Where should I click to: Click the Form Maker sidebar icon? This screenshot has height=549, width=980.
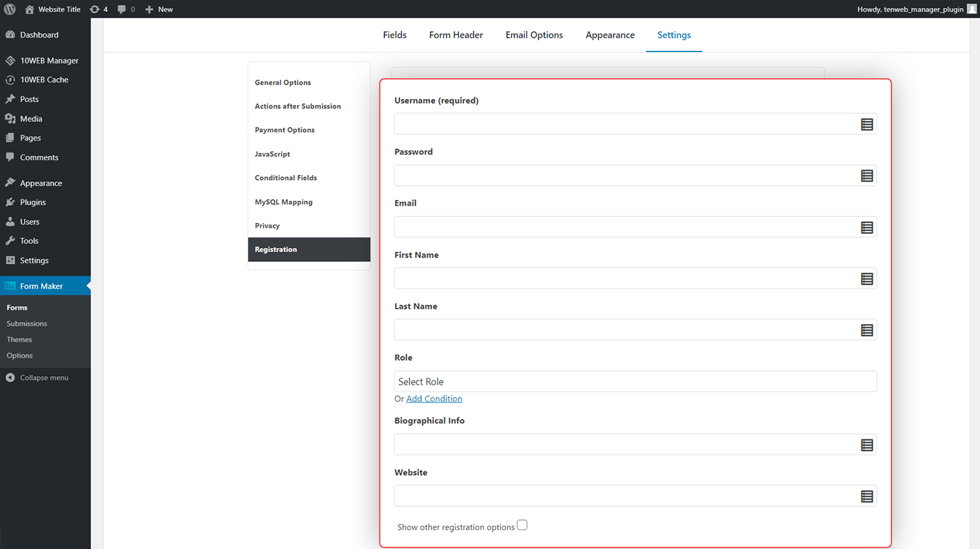[x=10, y=286]
